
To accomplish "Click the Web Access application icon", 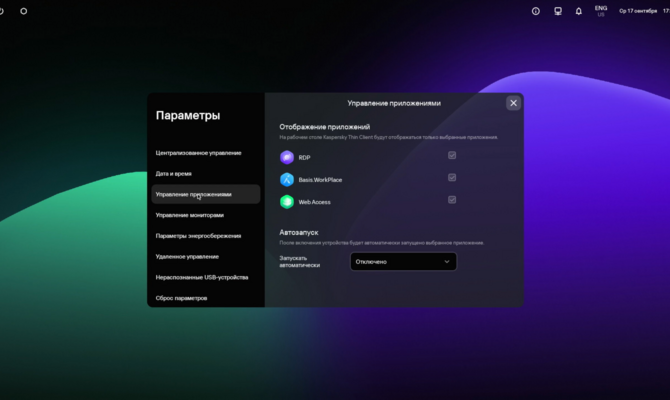I will (287, 202).
